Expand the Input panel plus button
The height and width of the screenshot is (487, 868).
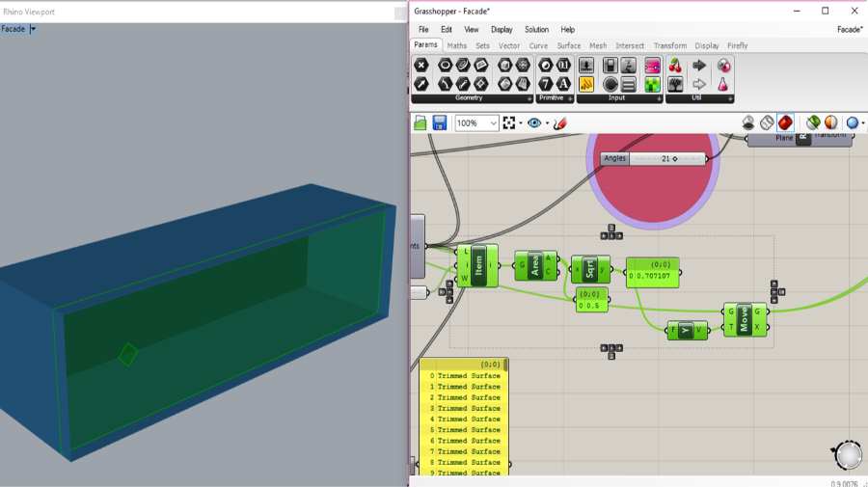[x=659, y=98]
